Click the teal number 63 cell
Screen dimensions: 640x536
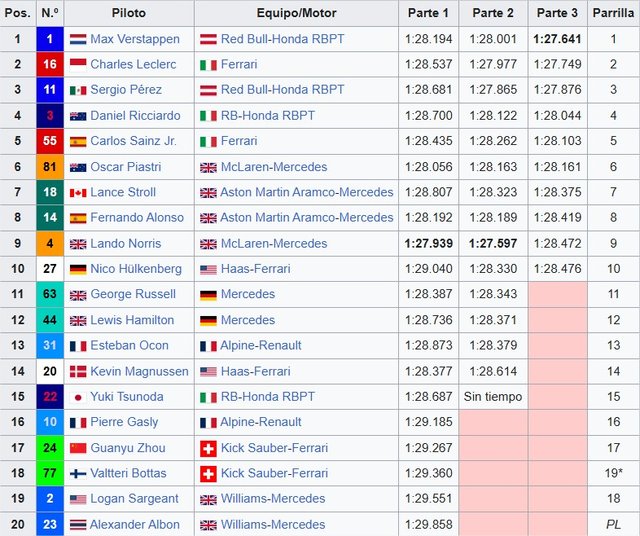[50, 294]
